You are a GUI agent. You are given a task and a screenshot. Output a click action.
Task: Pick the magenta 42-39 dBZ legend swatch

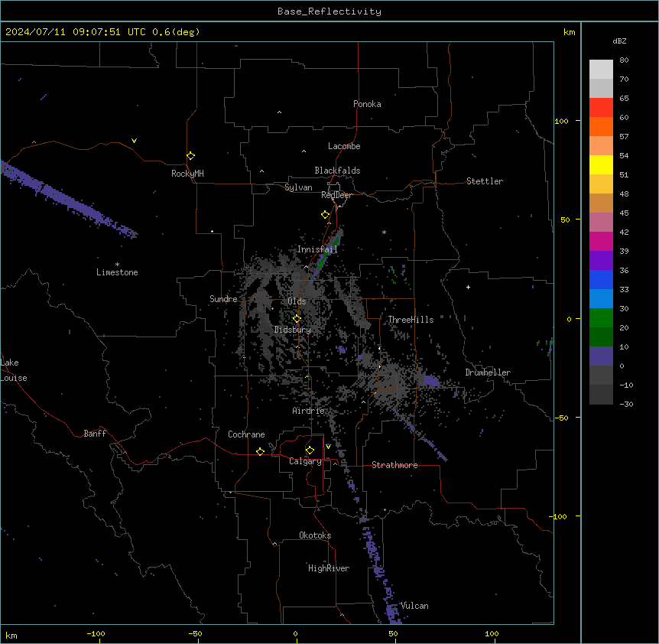(x=601, y=241)
